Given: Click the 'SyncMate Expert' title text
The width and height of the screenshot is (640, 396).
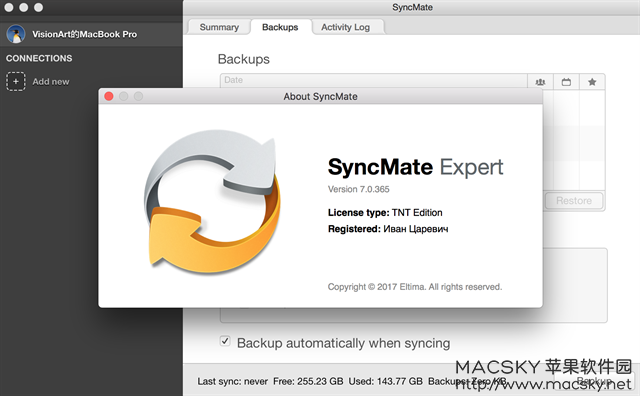Looking at the screenshot, I should click(x=416, y=167).
